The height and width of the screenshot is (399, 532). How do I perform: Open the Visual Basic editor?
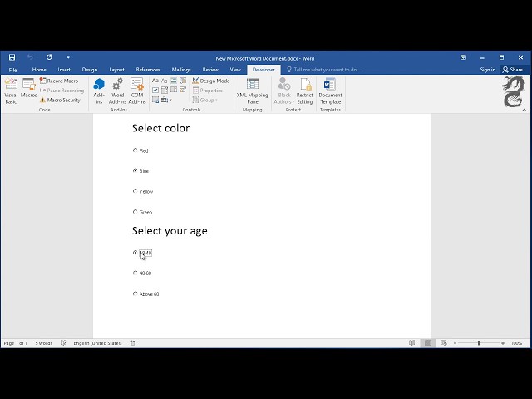tap(11, 91)
